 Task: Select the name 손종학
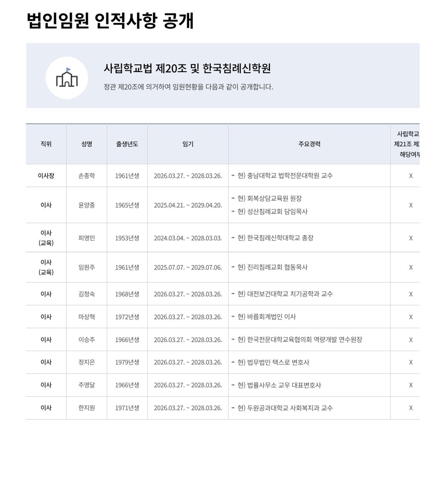tap(86, 176)
